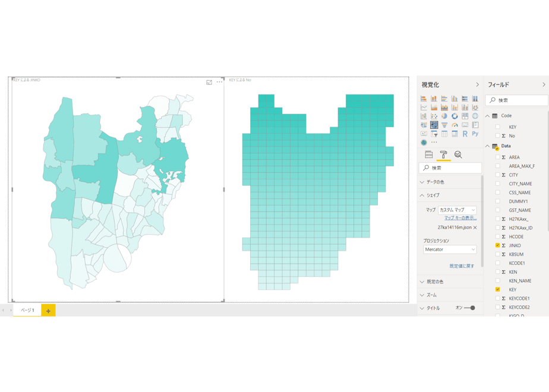Add a new report page
The image size is (549, 392).
(48, 311)
